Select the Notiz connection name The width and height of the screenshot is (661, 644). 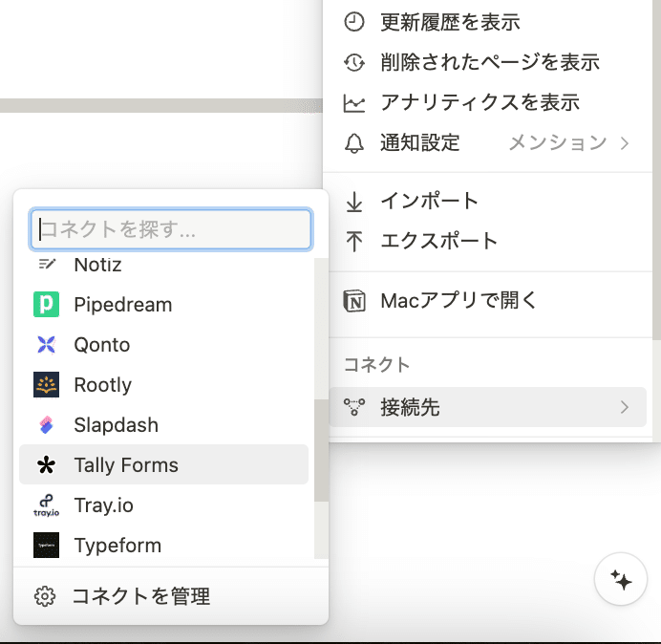[x=97, y=265]
